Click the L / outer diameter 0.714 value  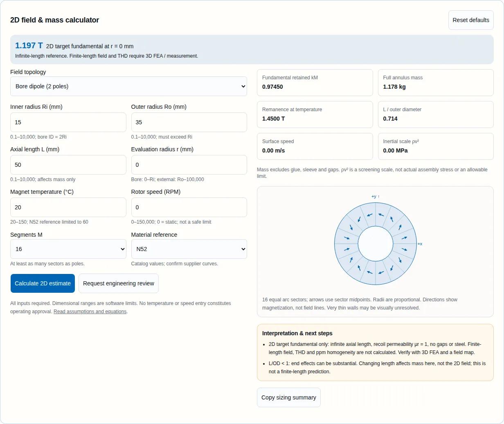(390, 119)
